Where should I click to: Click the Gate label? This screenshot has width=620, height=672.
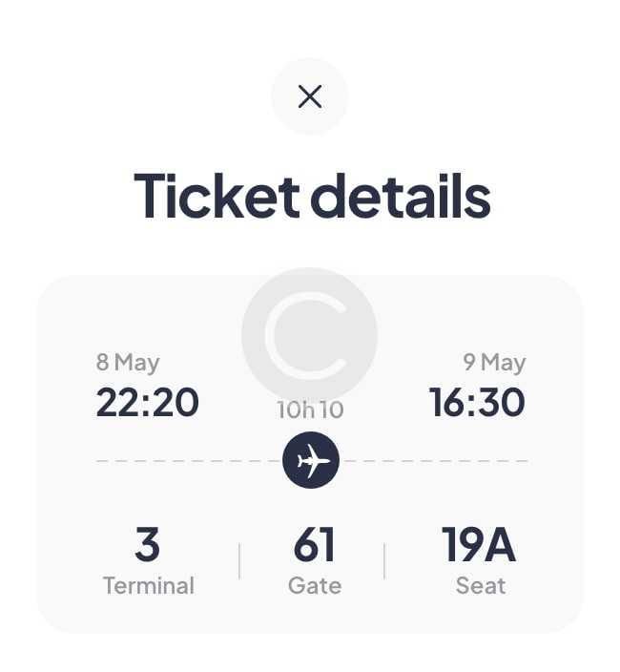click(x=314, y=585)
